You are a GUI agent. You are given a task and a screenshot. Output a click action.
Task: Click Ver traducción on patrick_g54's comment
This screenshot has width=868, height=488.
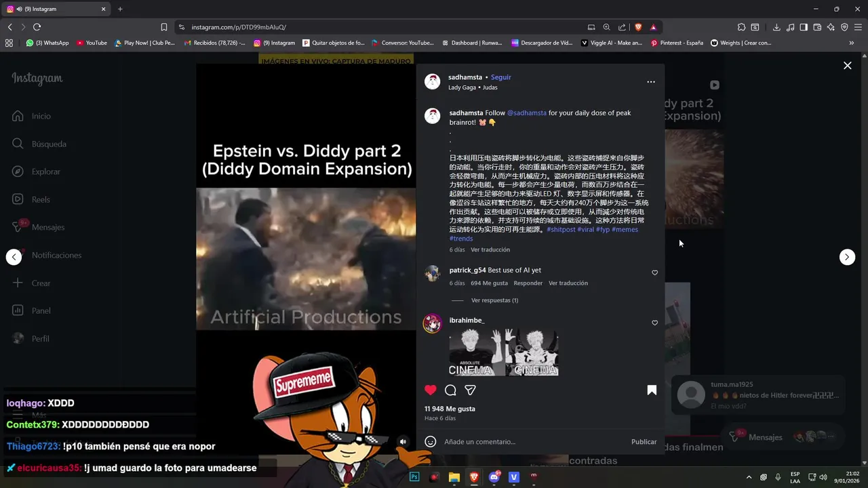point(568,283)
